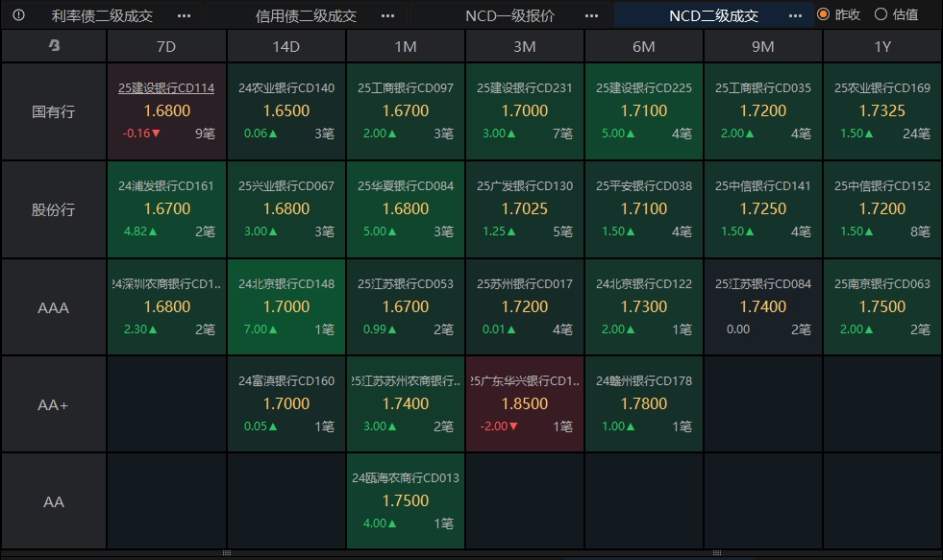The width and height of the screenshot is (943, 560).
Task: Click the 1Y column header
Action: [x=882, y=46]
